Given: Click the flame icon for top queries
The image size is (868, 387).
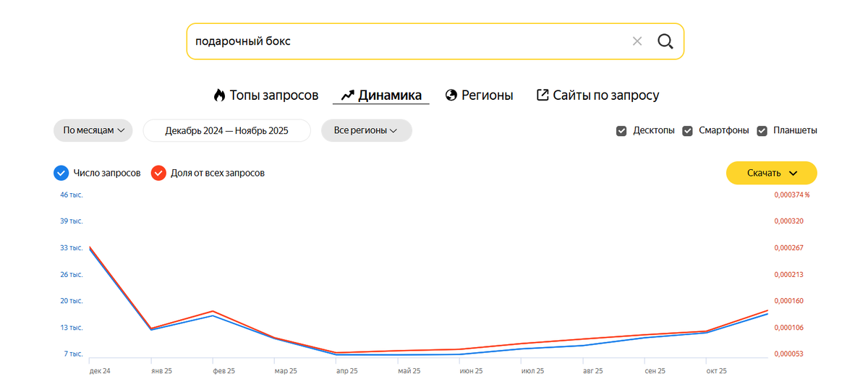Looking at the screenshot, I should coord(219,95).
